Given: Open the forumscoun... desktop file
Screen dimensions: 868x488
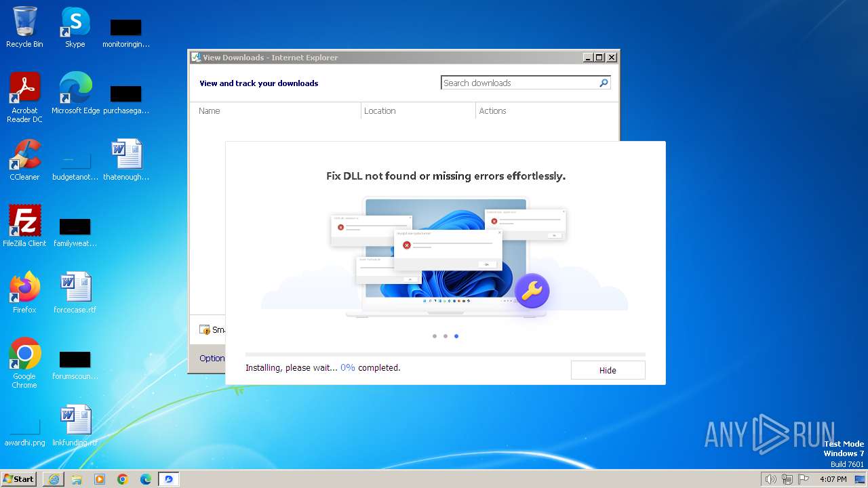Looking at the screenshot, I should click(x=75, y=365).
